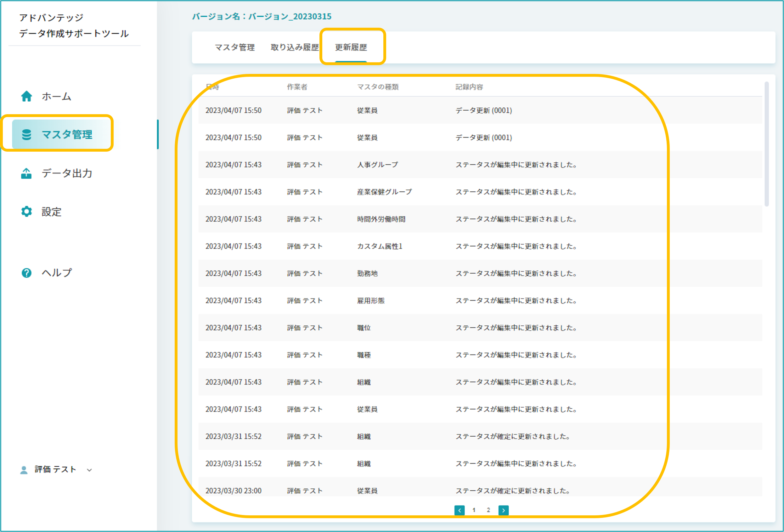The image size is (784, 532).
Task: Open 設定 from the sidebar
Action: pos(51,212)
